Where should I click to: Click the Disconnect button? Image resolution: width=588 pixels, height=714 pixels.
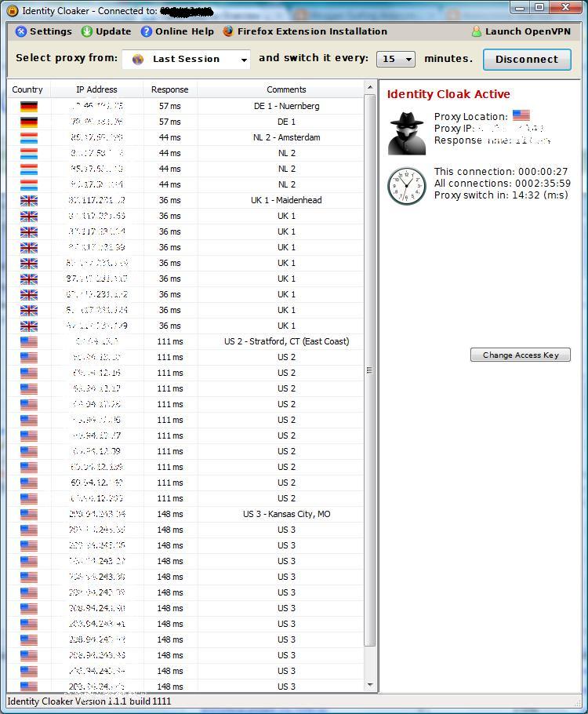coord(527,60)
